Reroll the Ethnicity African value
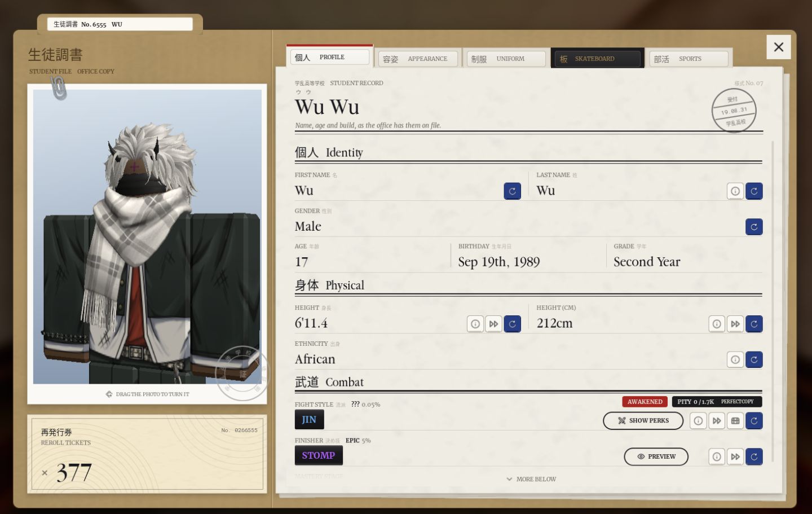 point(754,359)
